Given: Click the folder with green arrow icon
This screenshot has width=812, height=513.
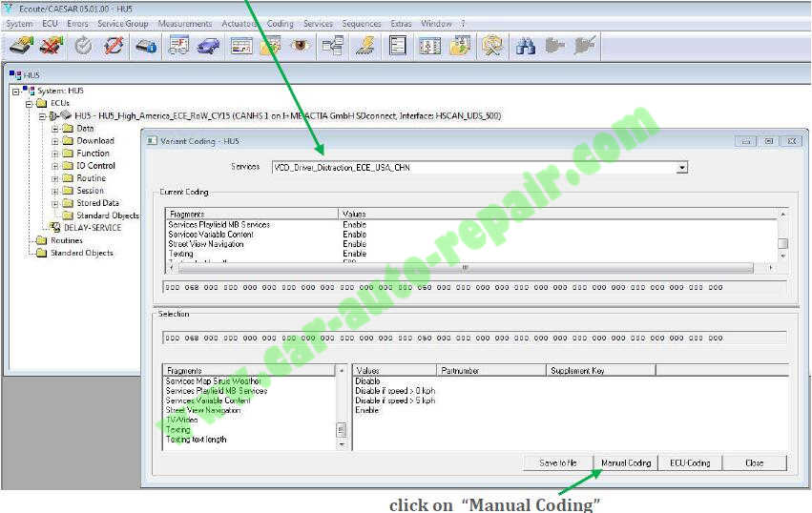Looking at the screenshot, I should click(460, 46).
